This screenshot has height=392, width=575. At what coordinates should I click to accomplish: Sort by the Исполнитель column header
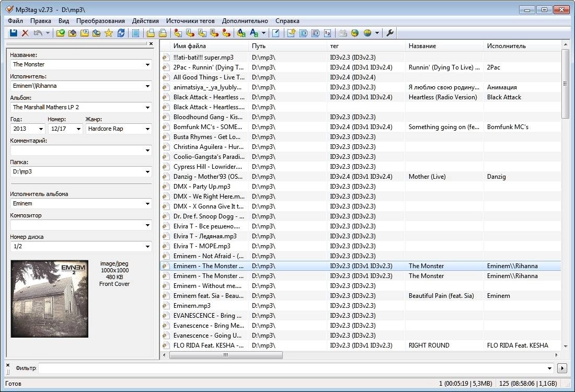pos(522,46)
